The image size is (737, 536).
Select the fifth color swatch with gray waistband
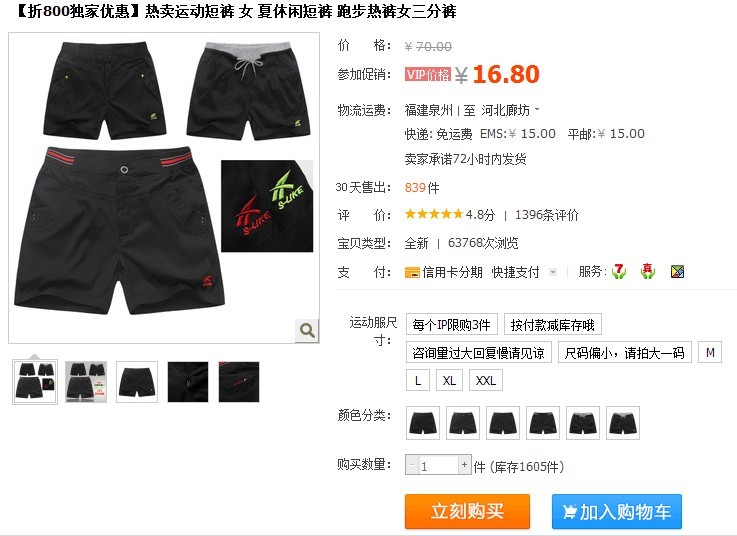tap(583, 423)
